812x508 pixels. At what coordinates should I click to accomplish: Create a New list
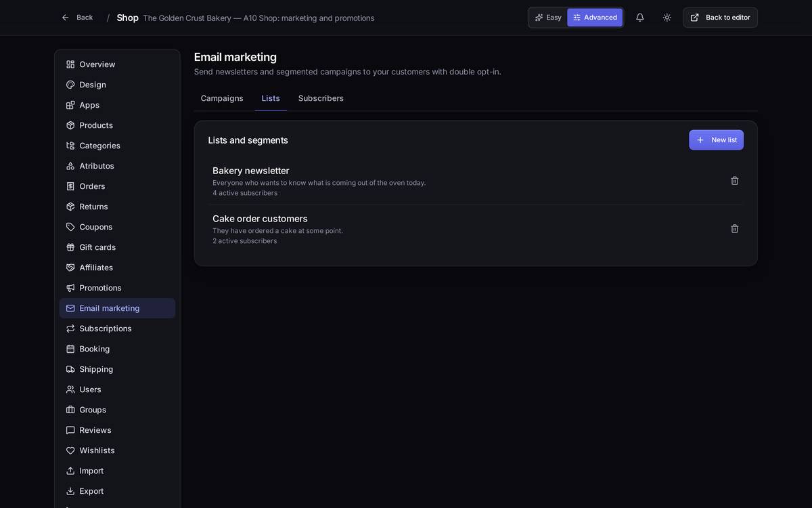coord(716,140)
